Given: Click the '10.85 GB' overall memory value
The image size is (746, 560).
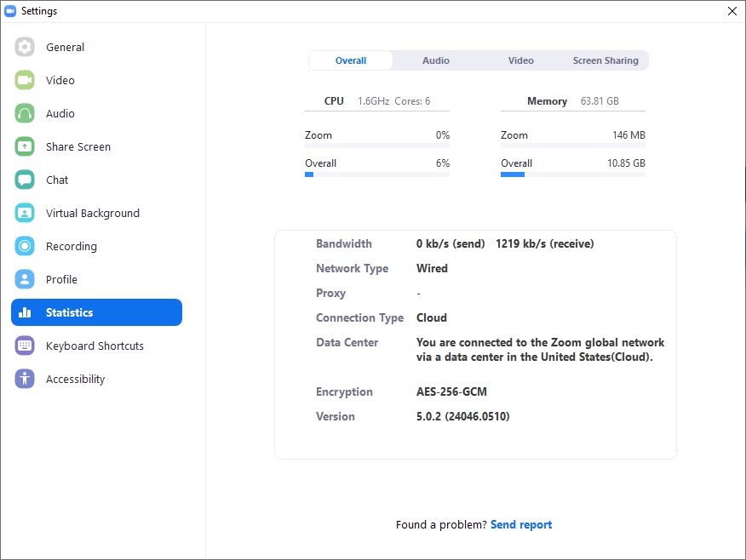Looking at the screenshot, I should 626,163.
